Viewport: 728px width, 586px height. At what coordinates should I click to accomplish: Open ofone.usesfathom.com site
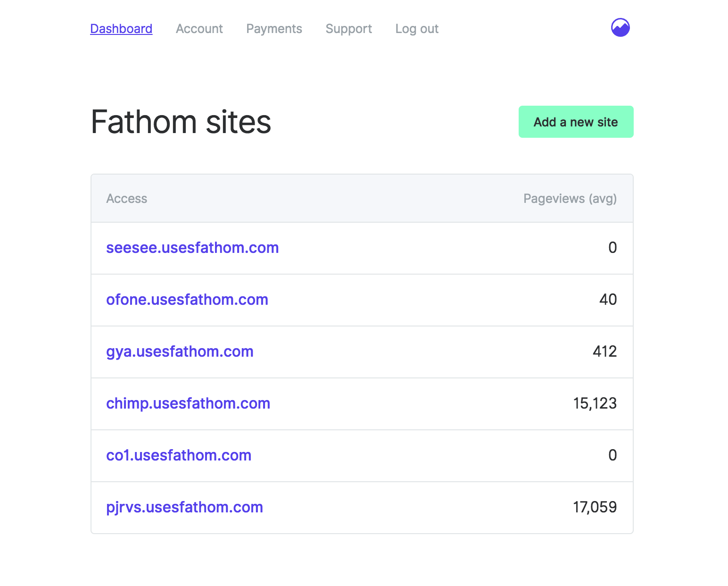pos(187,300)
